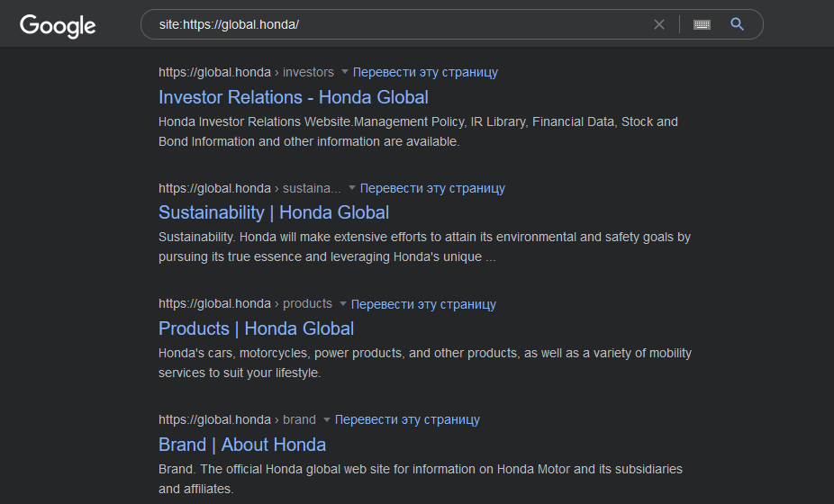This screenshot has height=504, width=834.
Task: Click the global.honda › products URL breadcrumb
Action: pyautogui.click(x=244, y=304)
